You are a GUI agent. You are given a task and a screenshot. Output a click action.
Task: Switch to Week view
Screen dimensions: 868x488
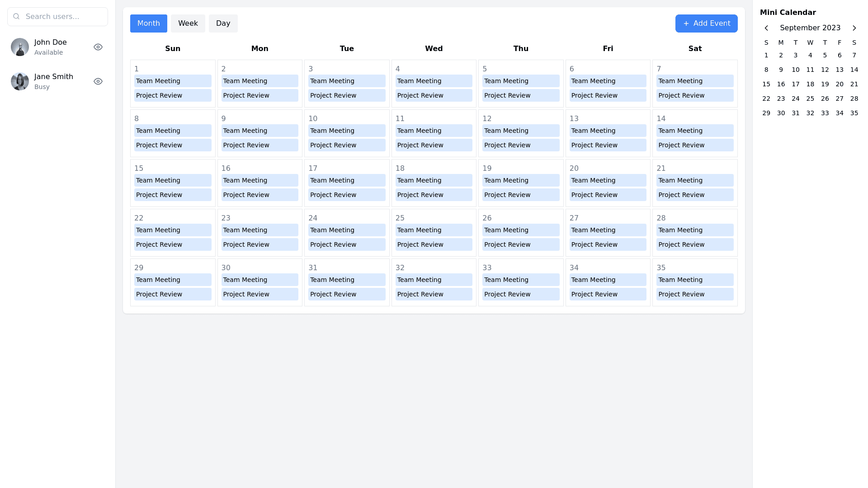point(188,23)
